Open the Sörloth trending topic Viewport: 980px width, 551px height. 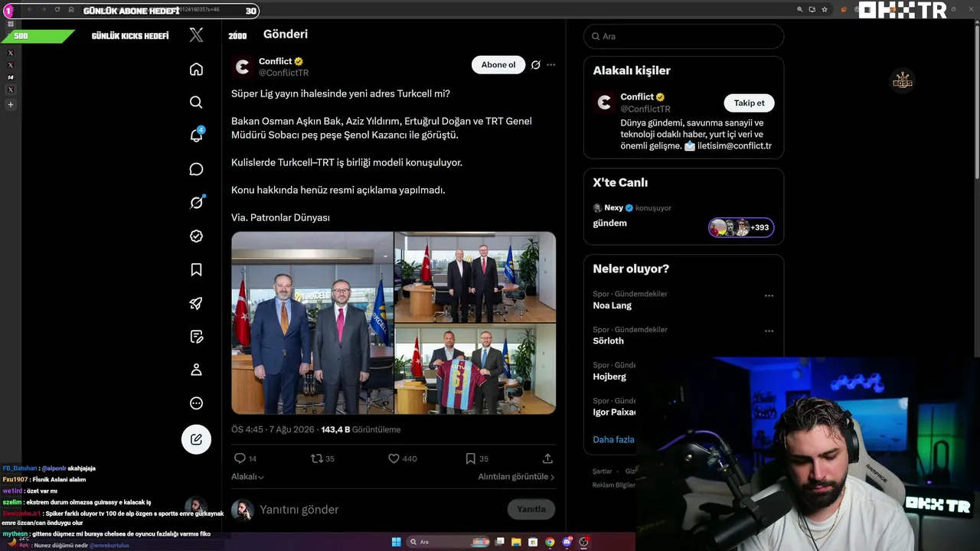coord(608,341)
